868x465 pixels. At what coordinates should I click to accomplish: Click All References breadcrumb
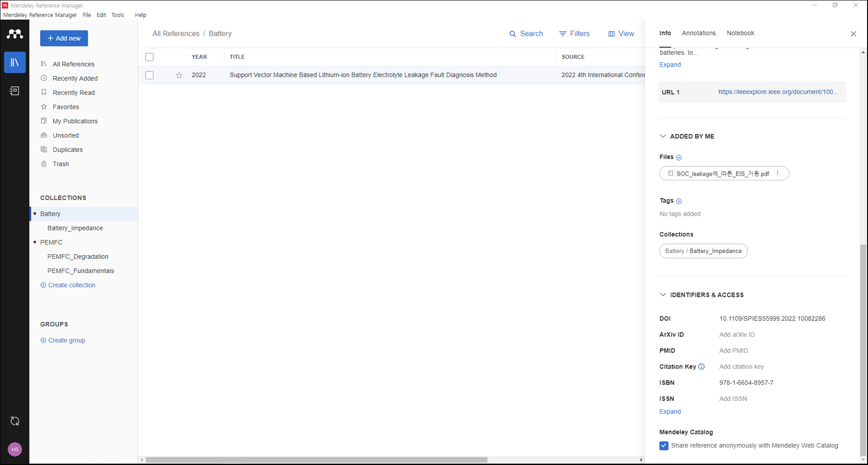click(176, 34)
